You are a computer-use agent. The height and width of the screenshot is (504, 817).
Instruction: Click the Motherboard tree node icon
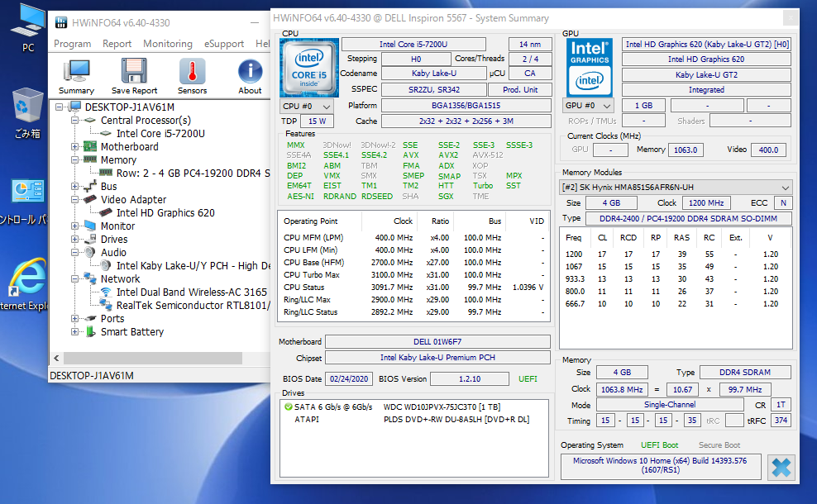click(89, 147)
